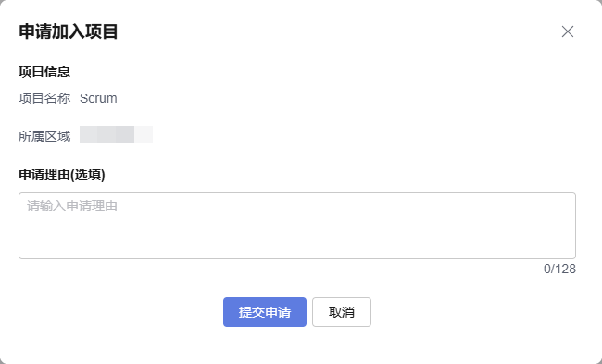Select the project name value Scrum
The image size is (602, 364).
click(98, 98)
